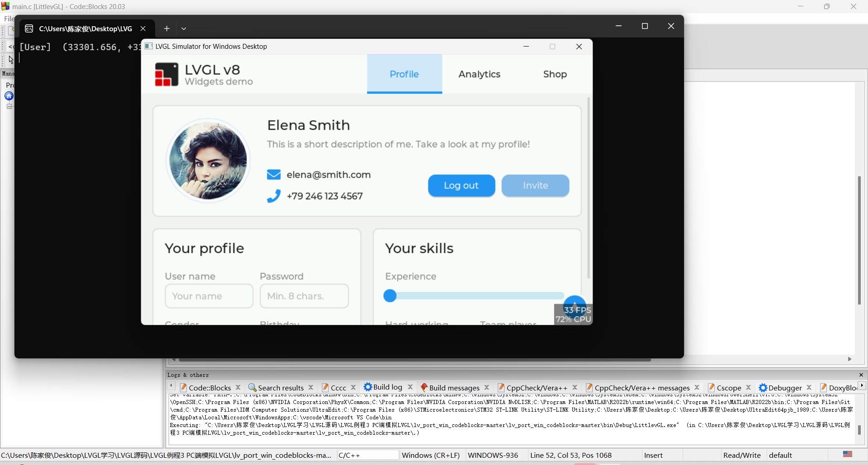
Task: Click the US flag keyboard layout icon
Action: (848, 454)
